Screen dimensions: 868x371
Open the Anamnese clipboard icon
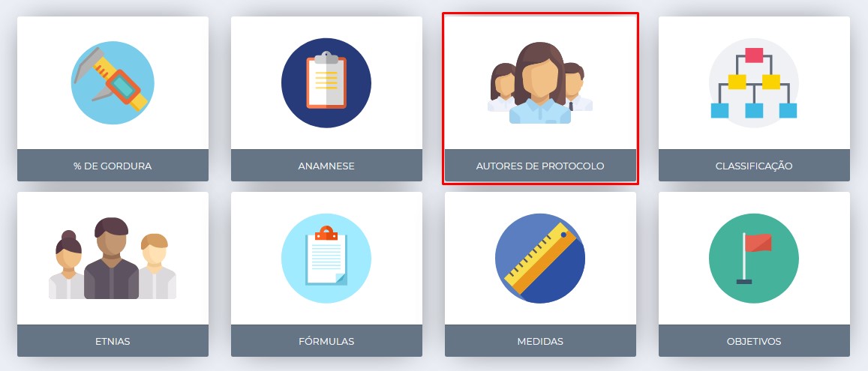click(326, 83)
